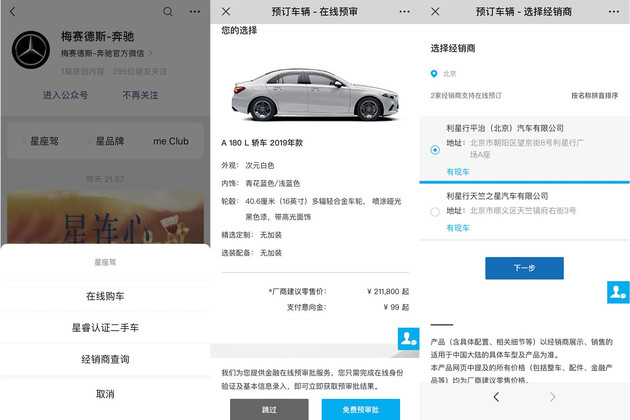The height and width of the screenshot is (420, 630).
Task: Tap the 不再关注 link
Action: point(140,95)
